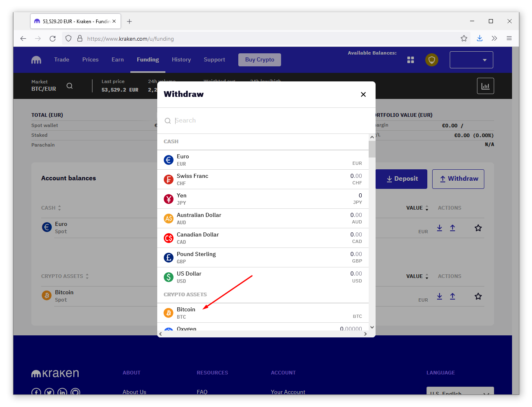Click the gold shield account badge

point(432,60)
